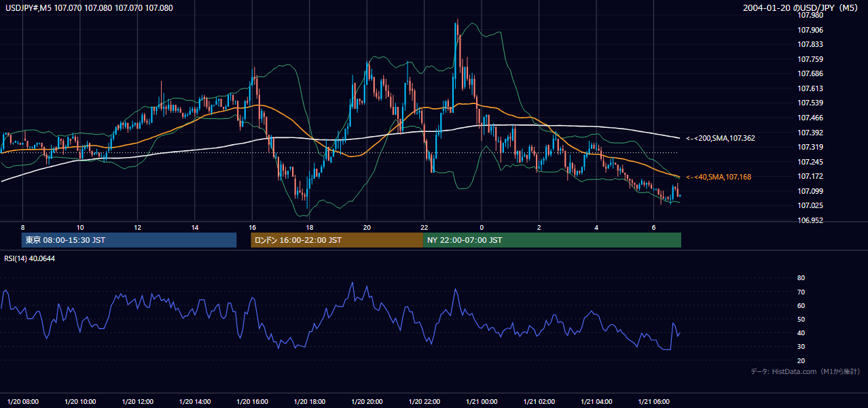Click the 107.392 price axis label
This screenshot has height=408, width=868.
[x=810, y=133]
